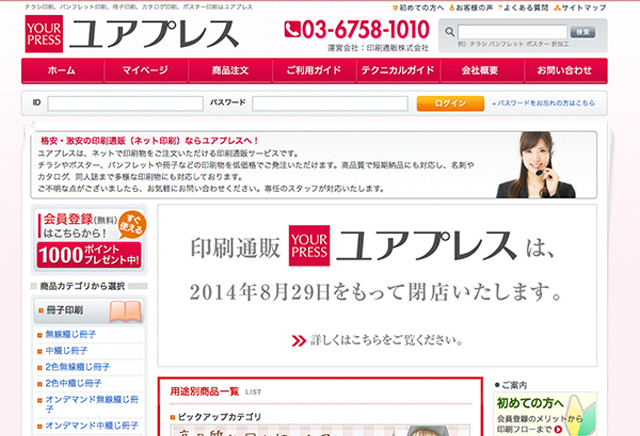Click the orange ログイン button
This screenshot has height=436, width=640.
[x=450, y=103]
